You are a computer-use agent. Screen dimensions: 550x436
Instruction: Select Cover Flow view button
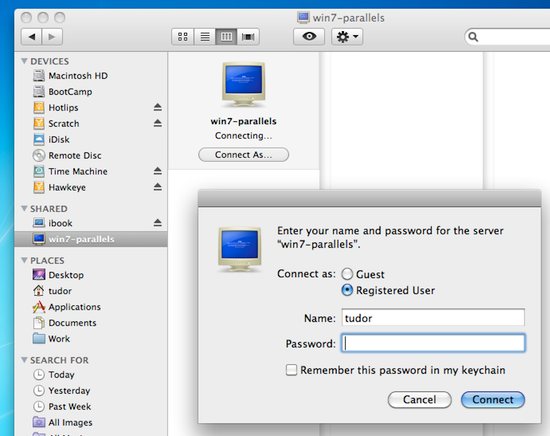click(x=248, y=36)
